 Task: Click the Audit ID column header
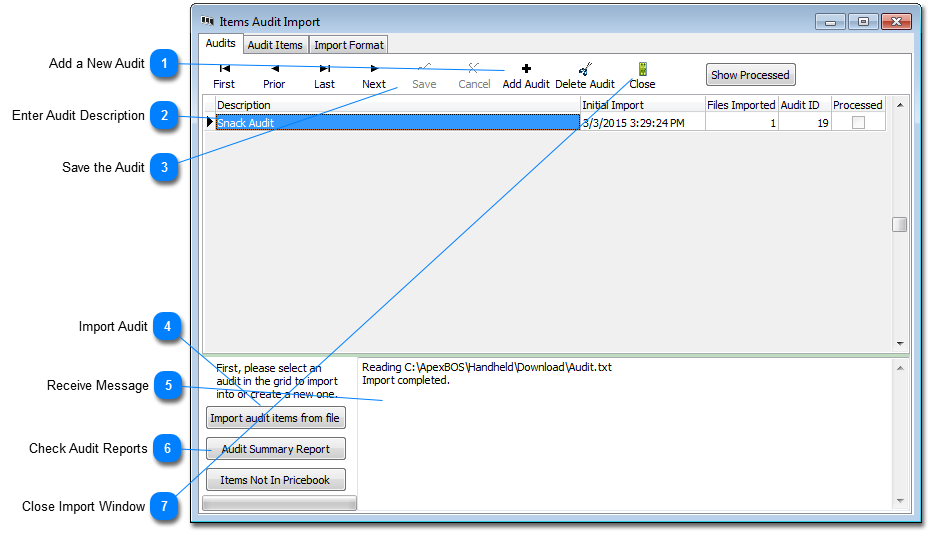(x=804, y=105)
